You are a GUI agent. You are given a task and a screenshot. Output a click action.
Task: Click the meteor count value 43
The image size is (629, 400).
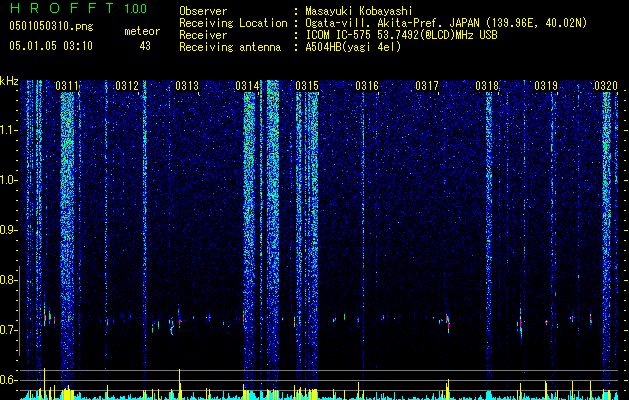tap(145, 46)
